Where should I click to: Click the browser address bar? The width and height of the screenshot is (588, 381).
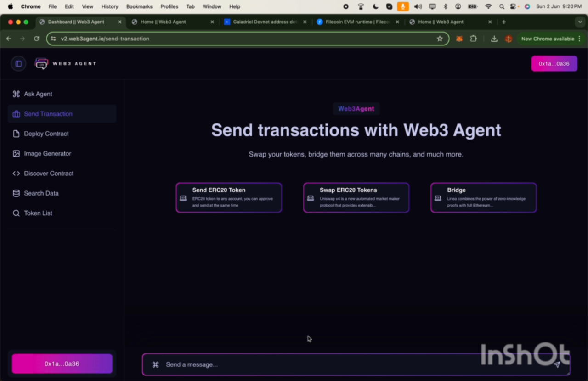[x=247, y=39]
